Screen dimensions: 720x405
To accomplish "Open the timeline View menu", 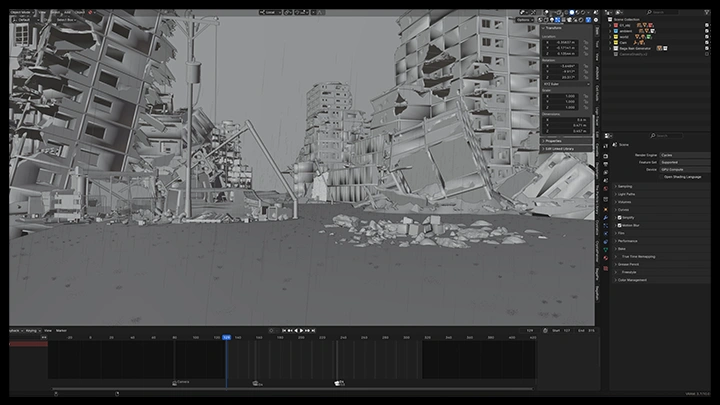I will (x=48, y=331).
